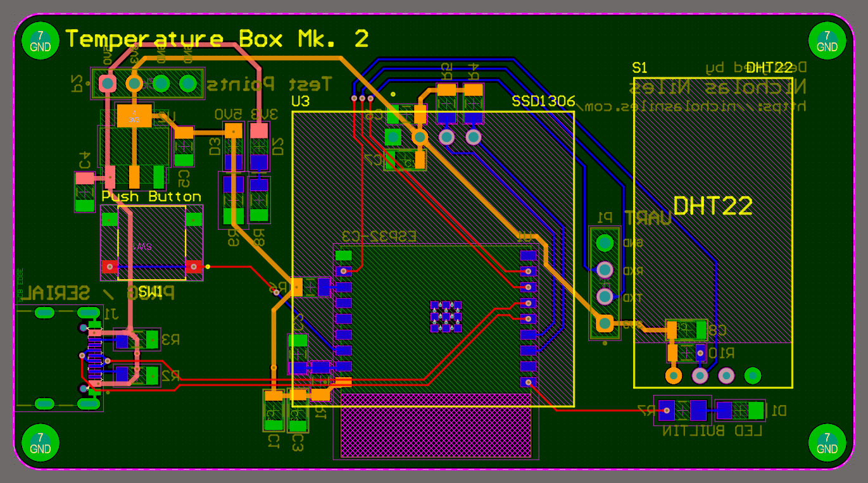
Task: Click the mirrored "R7" designator text
Action: coord(645,411)
